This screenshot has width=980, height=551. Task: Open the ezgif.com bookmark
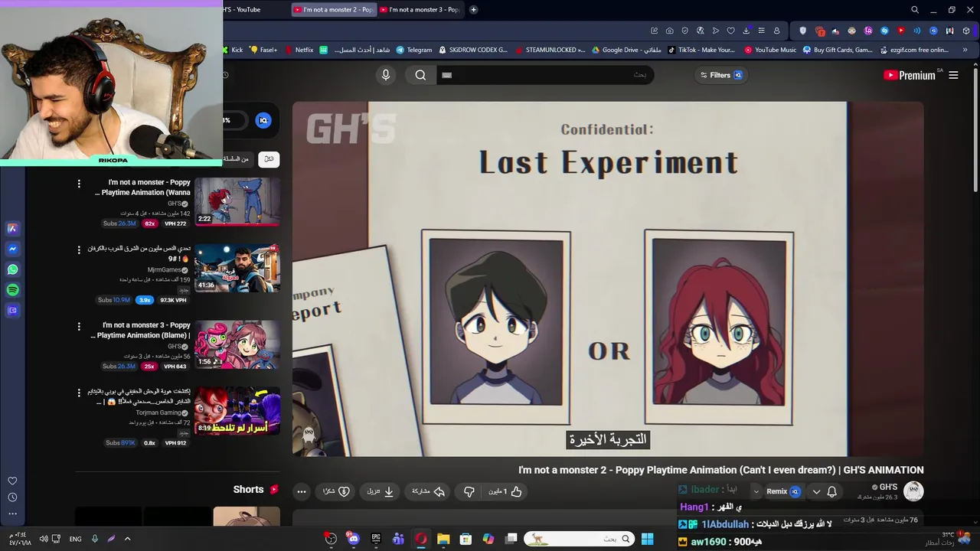[x=914, y=50]
